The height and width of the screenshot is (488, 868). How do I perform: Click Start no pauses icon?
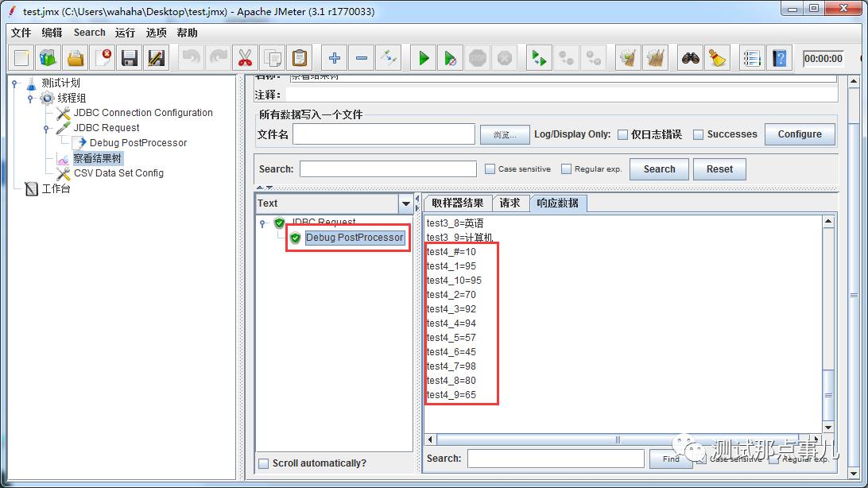pos(450,57)
